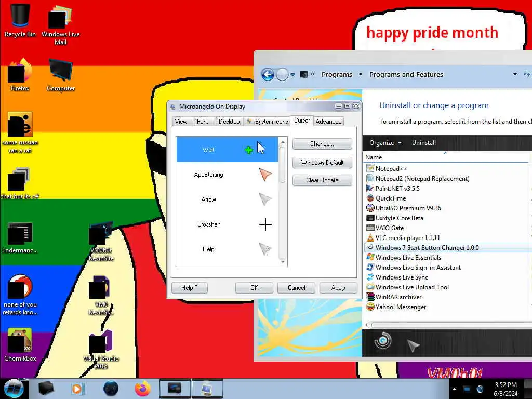Image resolution: width=532 pixels, height=399 pixels.
Task: Sort the list by Name column
Action: pyautogui.click(x=446, y=157)
